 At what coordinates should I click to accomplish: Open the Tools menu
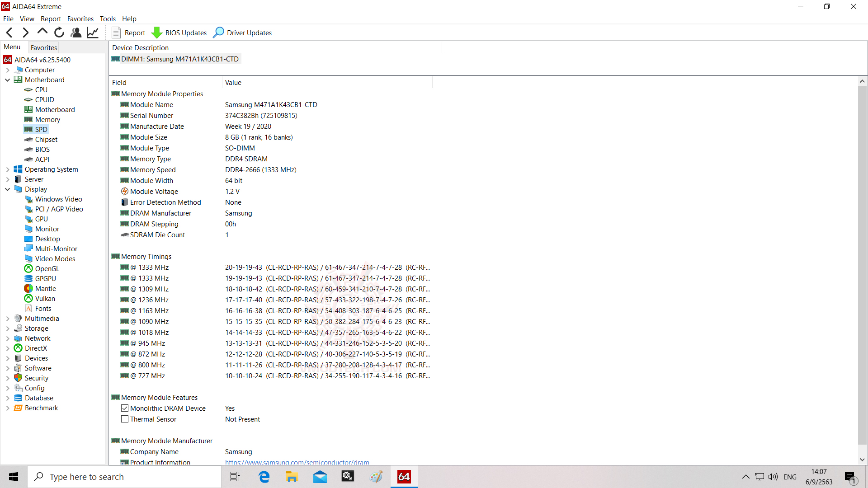[108, 19]
